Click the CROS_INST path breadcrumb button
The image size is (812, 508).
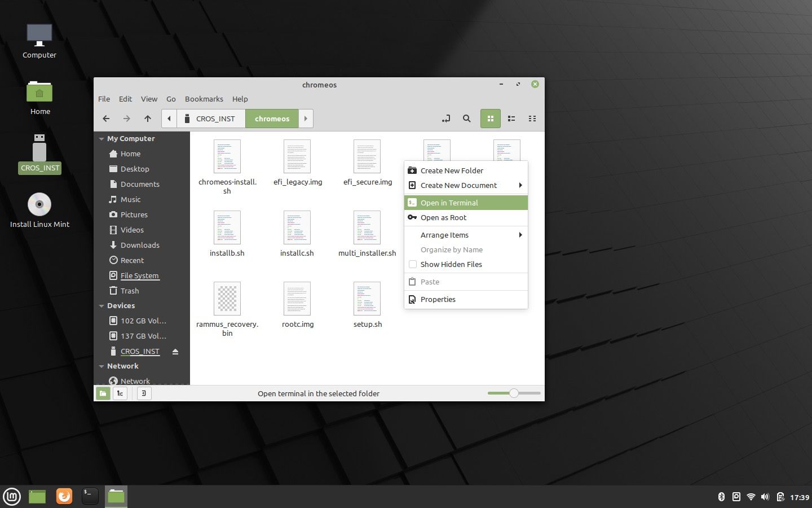[x=211, y=119]
